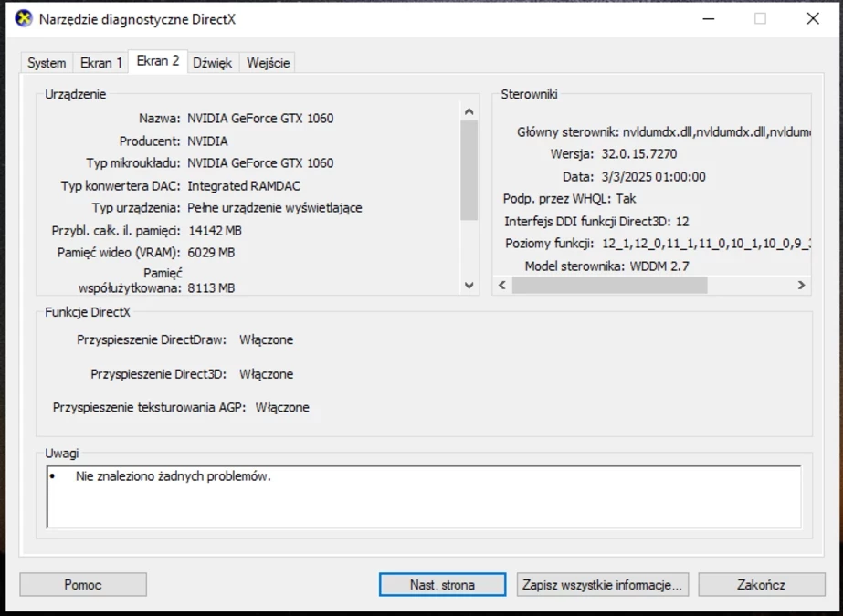Click the up arrow in Urządzenie scrollbar
Screen dimensions: 843x616
[469, 111]
